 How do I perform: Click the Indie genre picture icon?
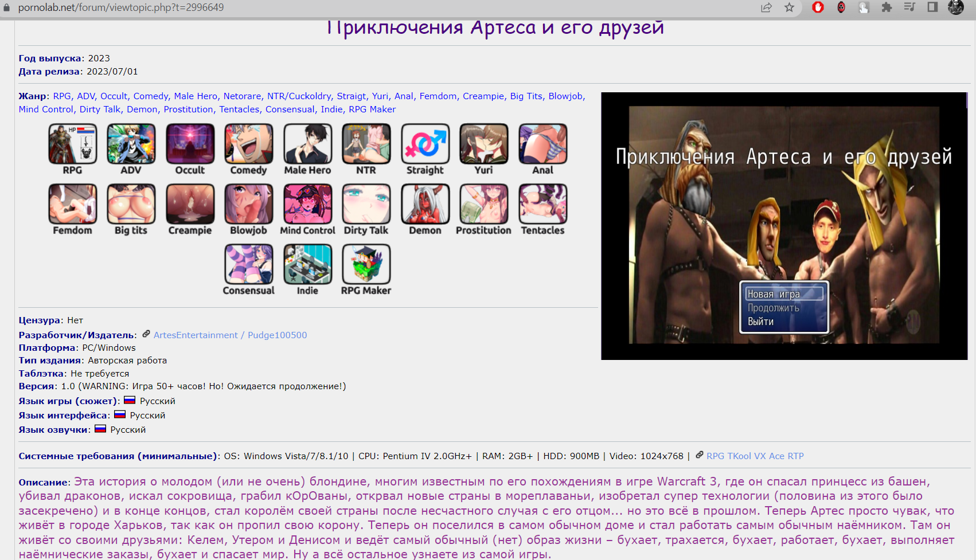(x=308, y=264)
